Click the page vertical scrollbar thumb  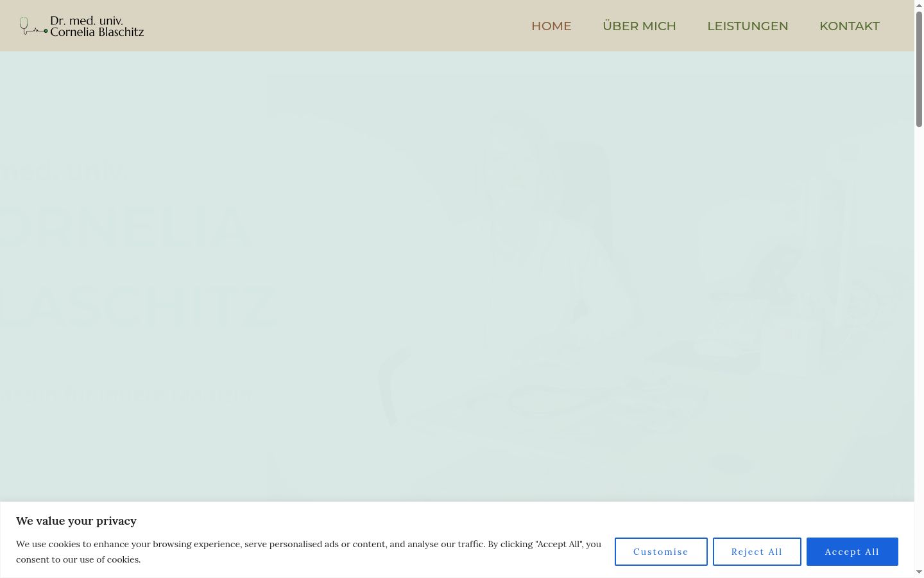[919, 69]
